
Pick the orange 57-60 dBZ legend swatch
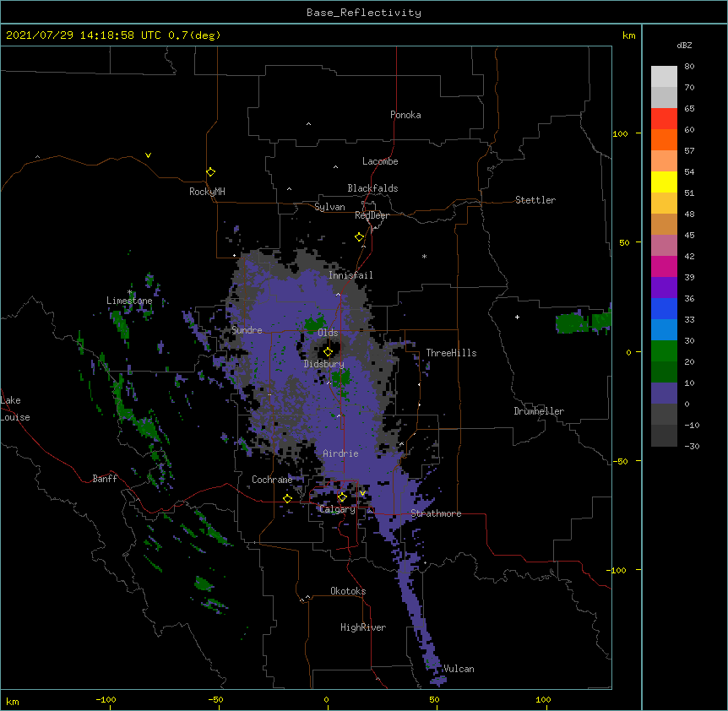(664, 139)
